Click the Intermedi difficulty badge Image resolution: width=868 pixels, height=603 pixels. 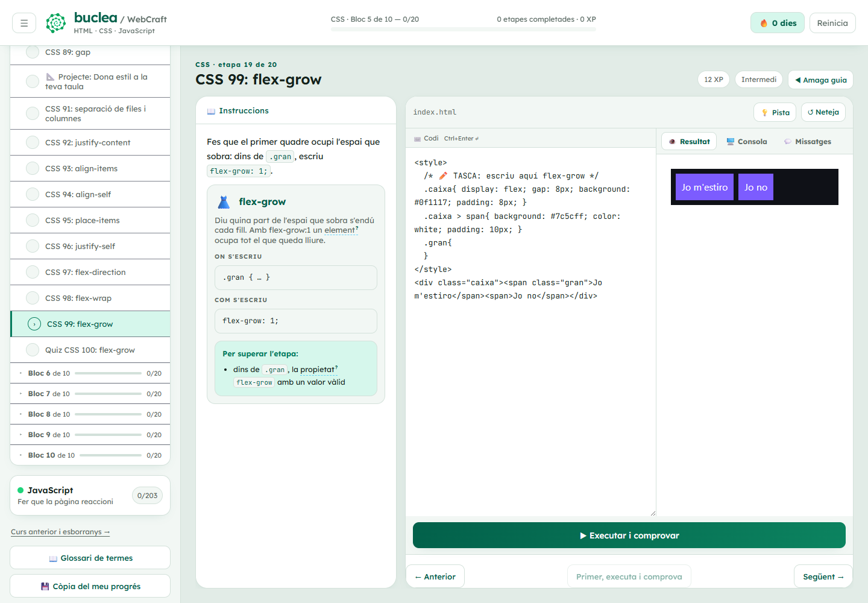tap(759, 80)
